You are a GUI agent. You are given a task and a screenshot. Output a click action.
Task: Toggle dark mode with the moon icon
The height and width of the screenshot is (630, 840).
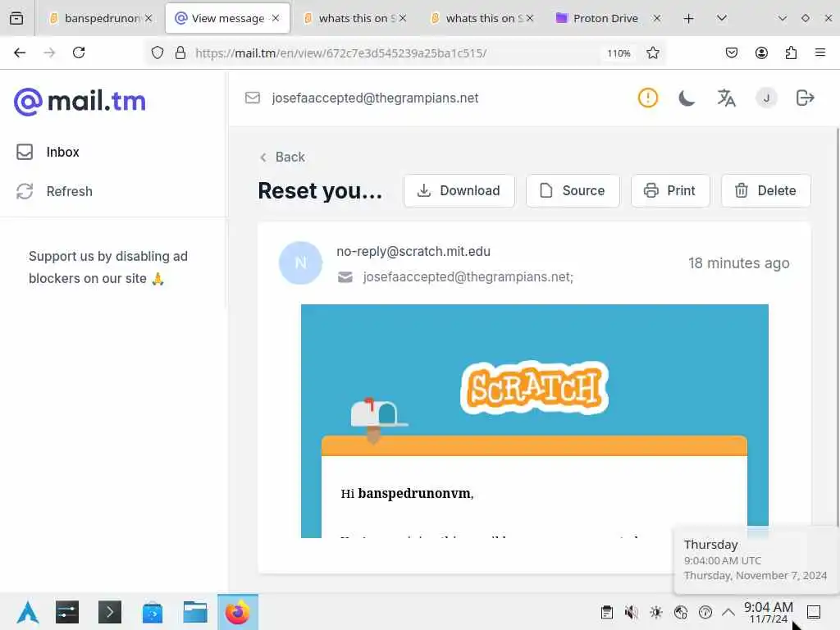[687, 98]
